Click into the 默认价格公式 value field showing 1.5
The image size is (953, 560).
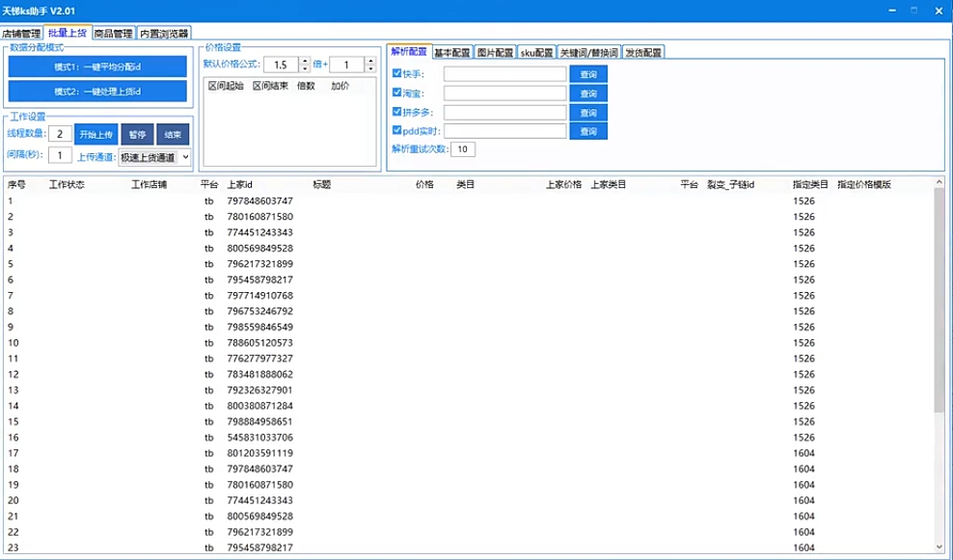pos(282,65)
